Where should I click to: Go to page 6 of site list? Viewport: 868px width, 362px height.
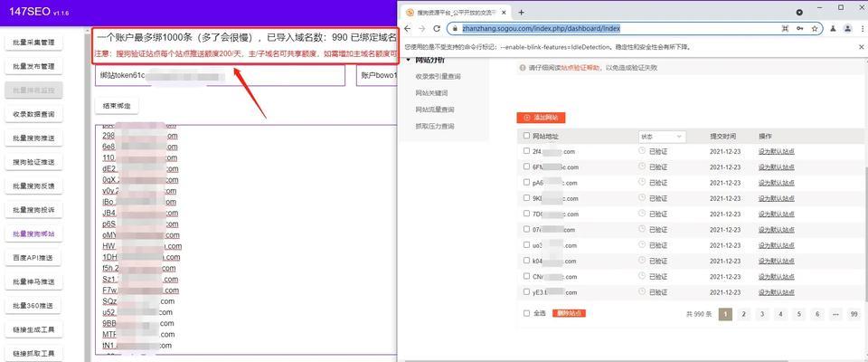(x=817, y=314)
